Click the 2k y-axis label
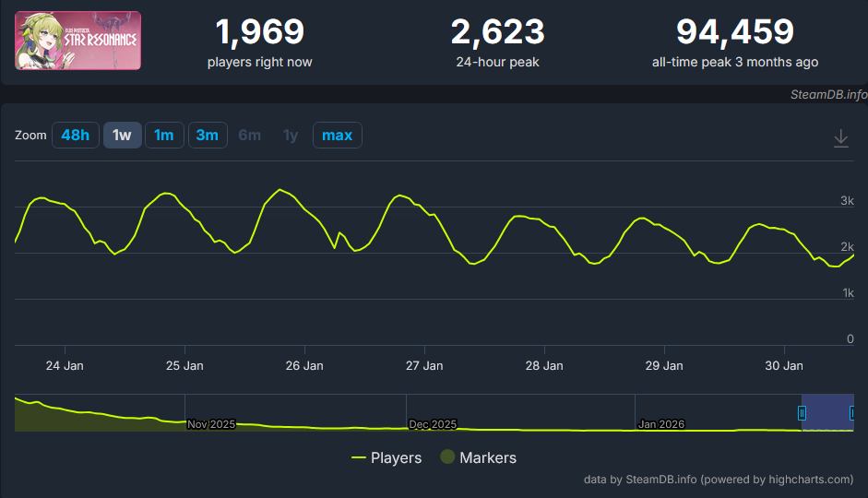The width and height of the screenshot is (868, 498). (847, 247)
